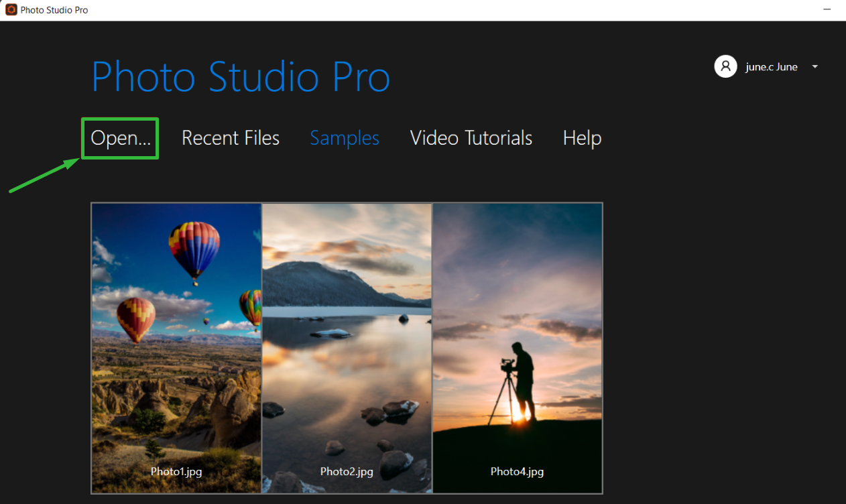The height and width of the screenshot is (504, 846).
Task: Minimize the Photo Studio Pro window
Action: [x=827, y=10]
